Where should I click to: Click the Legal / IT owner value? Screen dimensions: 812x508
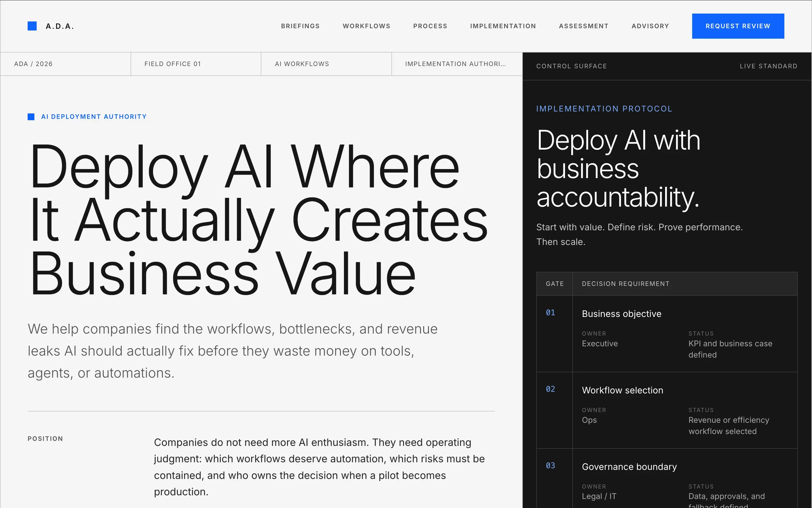point(599,496)
